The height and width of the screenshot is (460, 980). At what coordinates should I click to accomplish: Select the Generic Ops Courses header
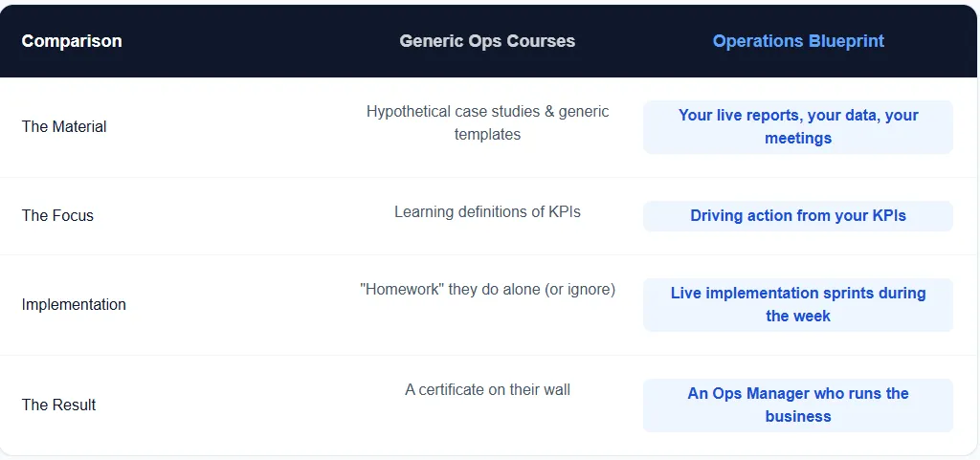pyautogui.click(x=487, y=41)
